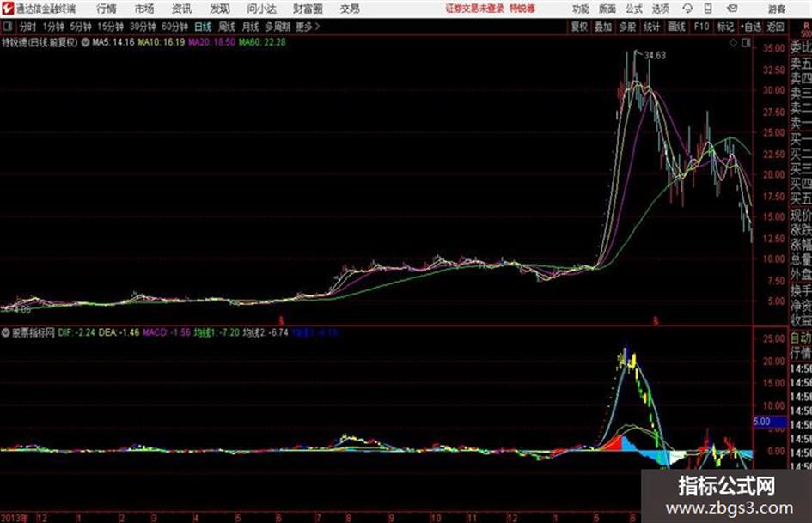
Task: Toggle the right panel icon near price axis
Action: click(746, 43)
